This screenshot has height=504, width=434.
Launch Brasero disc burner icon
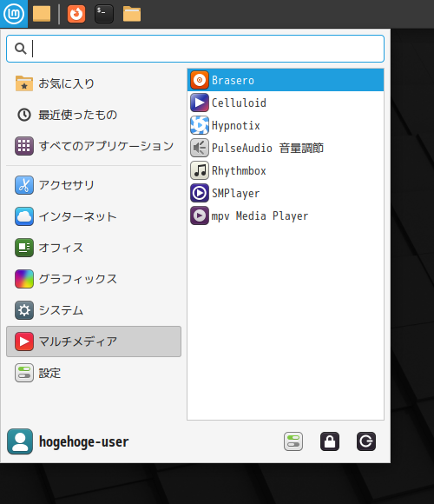tap(200, 80)
